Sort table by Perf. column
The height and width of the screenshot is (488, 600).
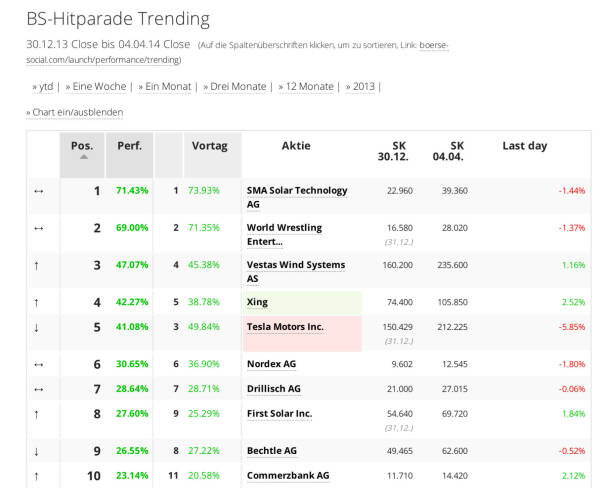coord(129,146)
